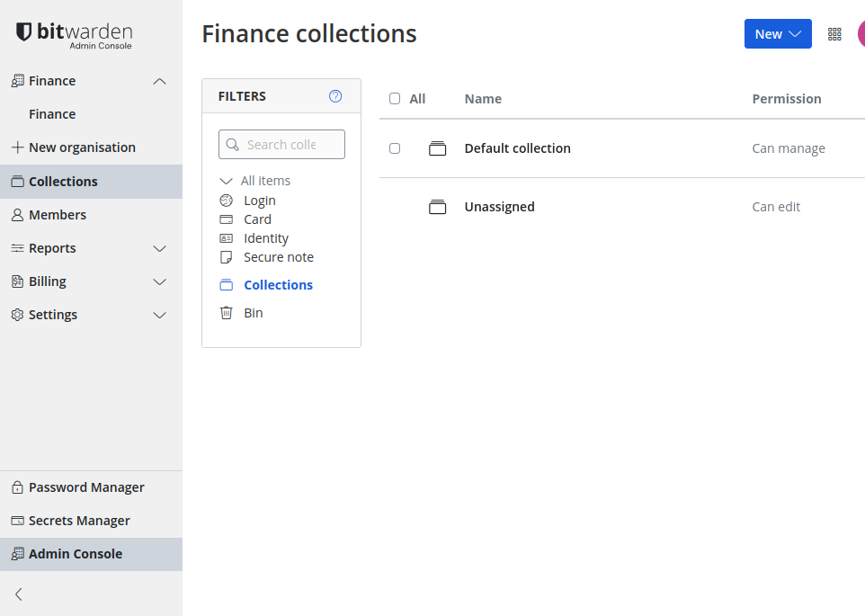Click the Finance organisation building icon
The image size is (865, 616).
[18, 81]
